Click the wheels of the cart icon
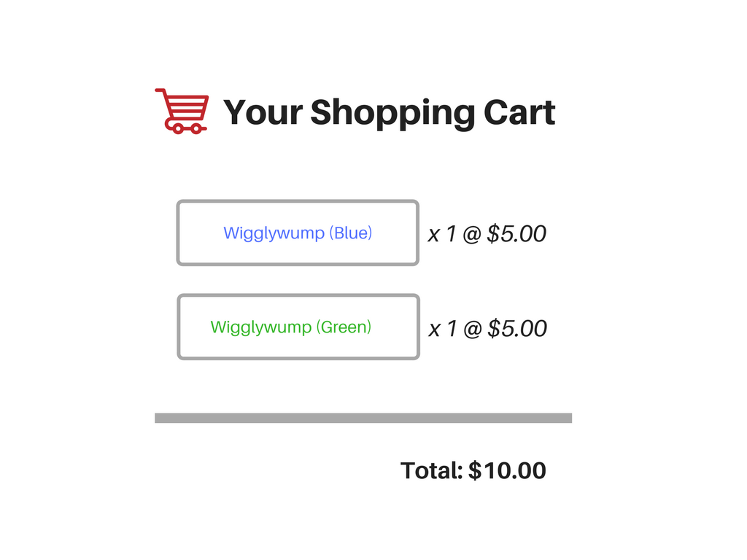 (x=187, y=128)
